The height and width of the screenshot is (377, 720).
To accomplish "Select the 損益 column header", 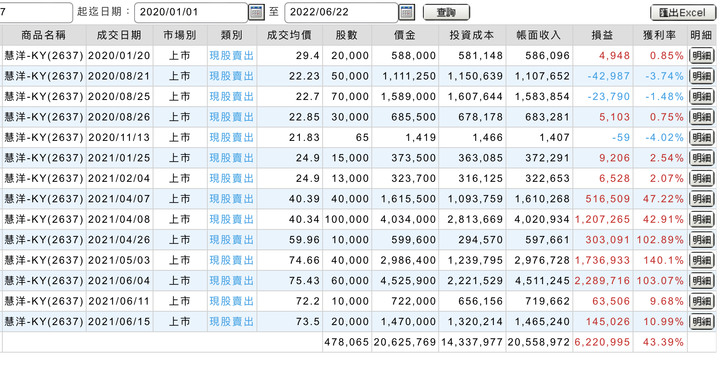I will 602,35.
